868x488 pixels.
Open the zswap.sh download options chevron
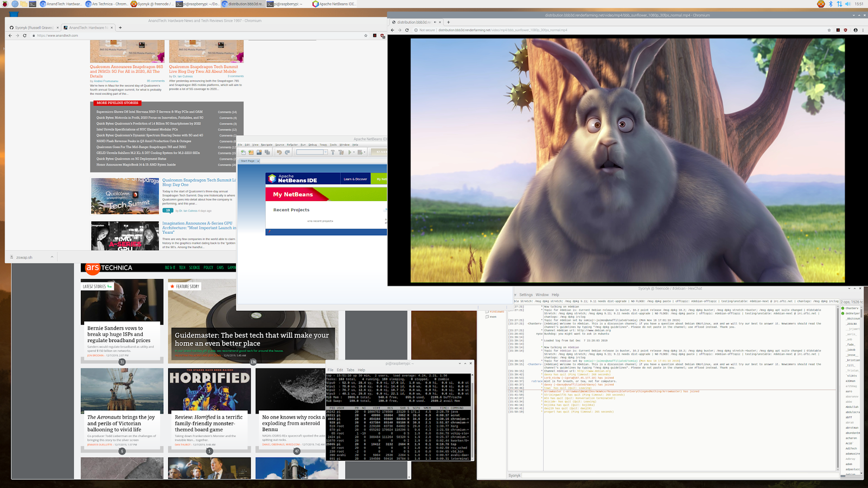click(52, 257)
